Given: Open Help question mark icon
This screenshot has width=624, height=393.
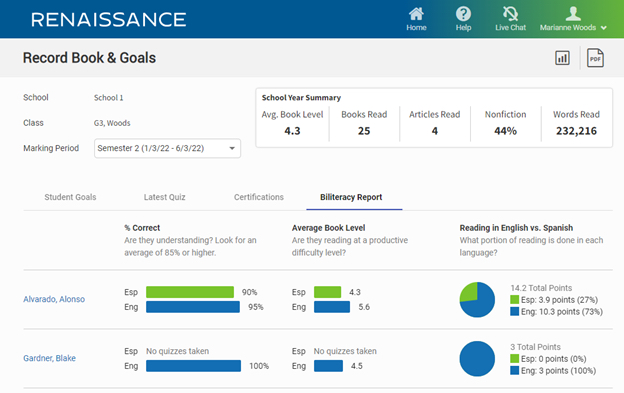Looking at the screenshot, I should [x=463, y=14].
